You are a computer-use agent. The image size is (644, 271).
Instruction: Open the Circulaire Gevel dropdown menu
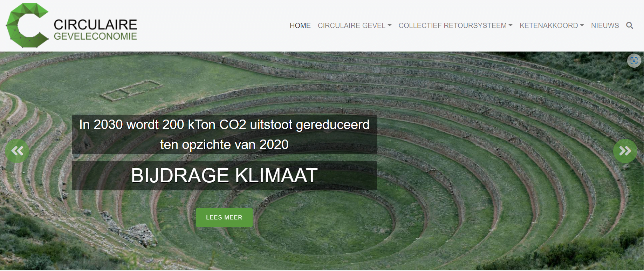(355, 26)
